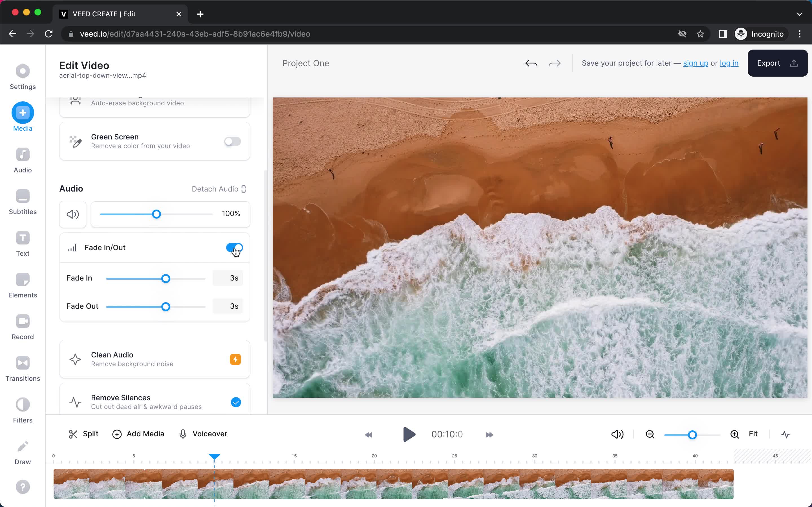812x507 pixels.
Task: Select the Text tool
Action: (22, 243)
